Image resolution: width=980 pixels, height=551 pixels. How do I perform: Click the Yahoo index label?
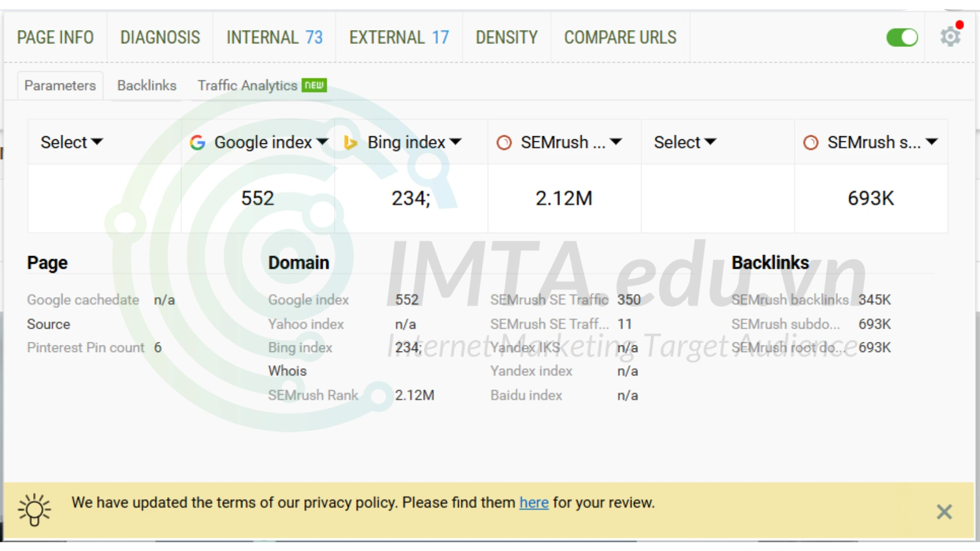pyautogui.click(x=306, y=324)
